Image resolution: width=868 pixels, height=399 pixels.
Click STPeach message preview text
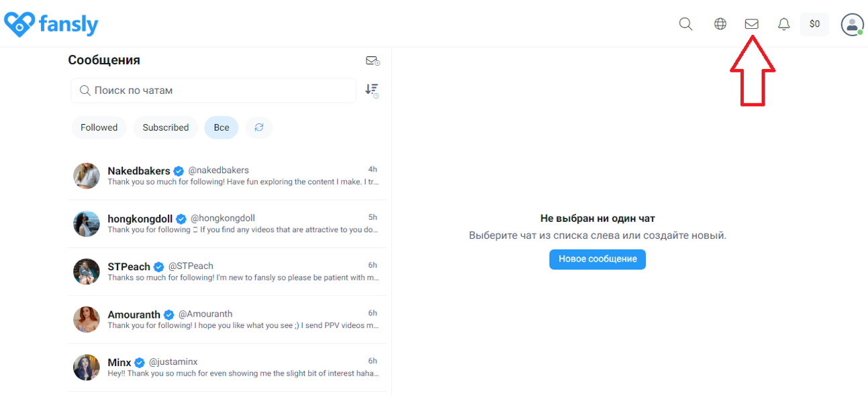pyautogui.click(x=243, y=278)
